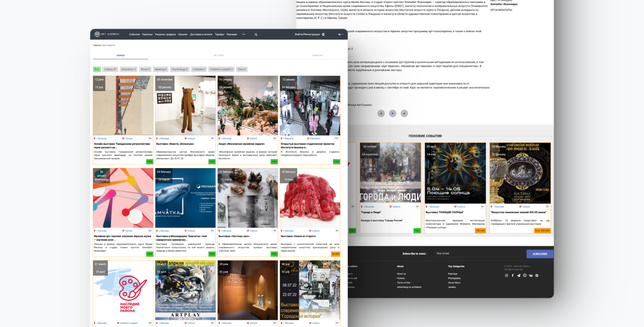Open the Рисунок, графика menu item
Image resolution: width=644 pixels, height=327 pixels.
coord(166,34)
